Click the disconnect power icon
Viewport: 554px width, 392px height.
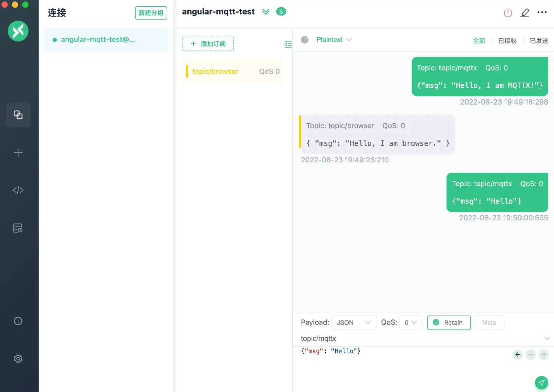tap(508, 12)
